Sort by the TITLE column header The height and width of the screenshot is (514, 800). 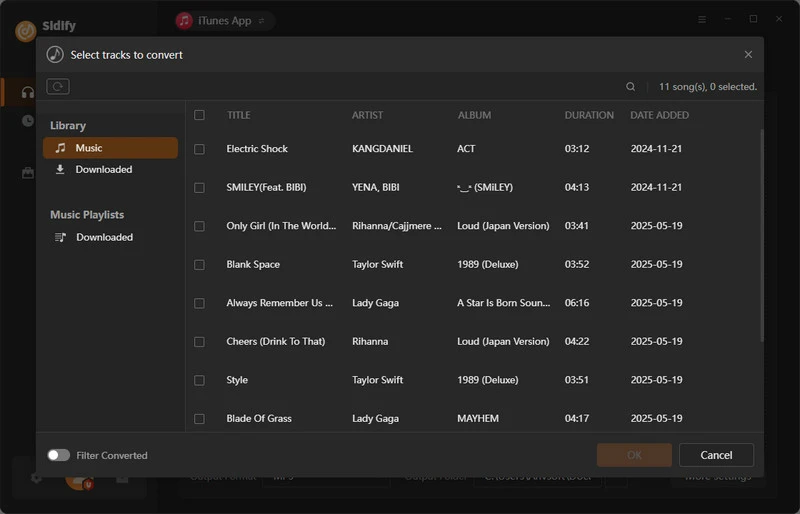pos(238,115)
